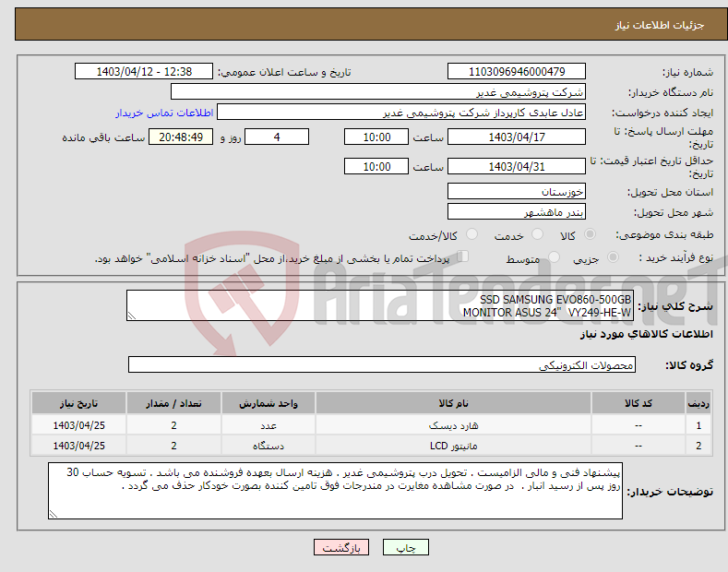Click the توضیحات خریدار label
Image resolution: width=728 pixels, height=572 pixels.
[x=670, y=492]
